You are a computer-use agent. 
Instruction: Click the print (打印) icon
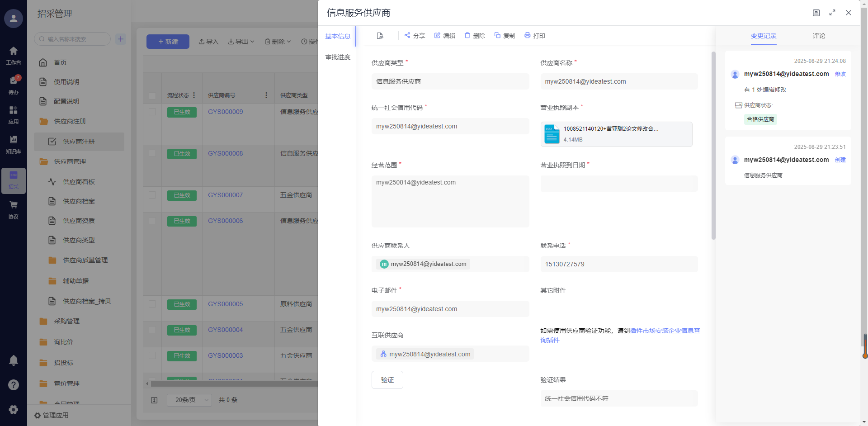tap(527, 35)
